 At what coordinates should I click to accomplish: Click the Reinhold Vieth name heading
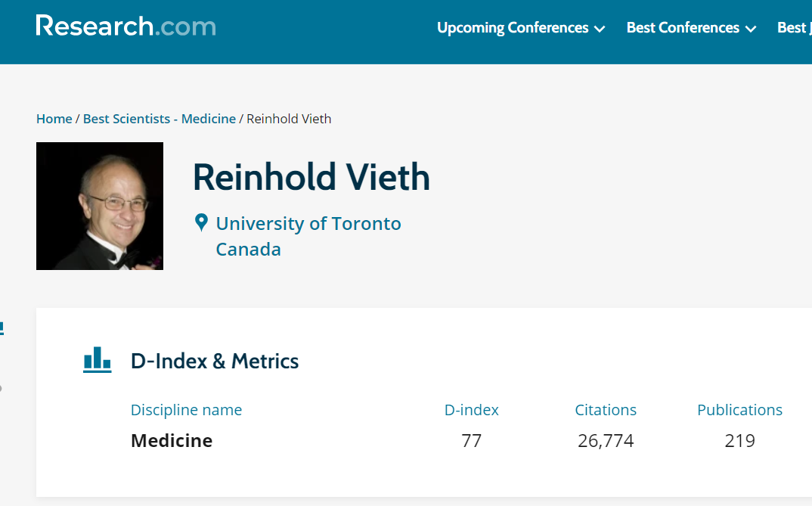pyautogui.click(x=311, y=177)
